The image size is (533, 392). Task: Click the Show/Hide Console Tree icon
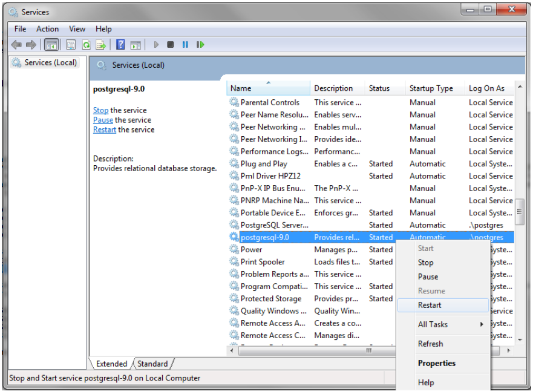click(x=51, y=45)
